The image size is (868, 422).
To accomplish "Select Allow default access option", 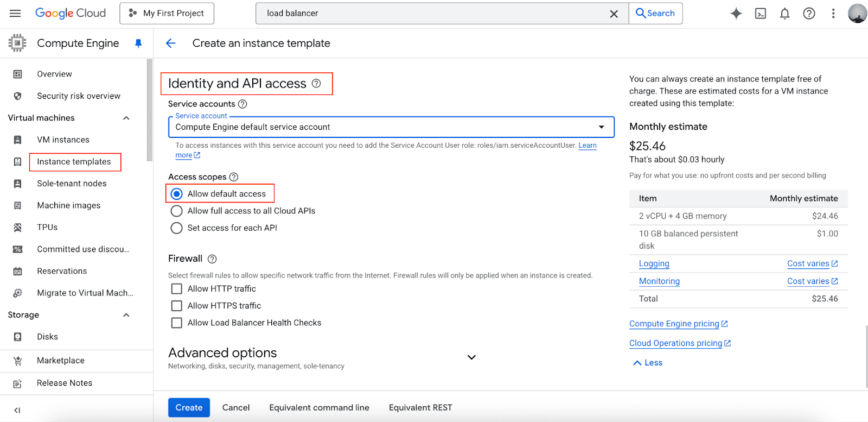I will tap(176, 194).
